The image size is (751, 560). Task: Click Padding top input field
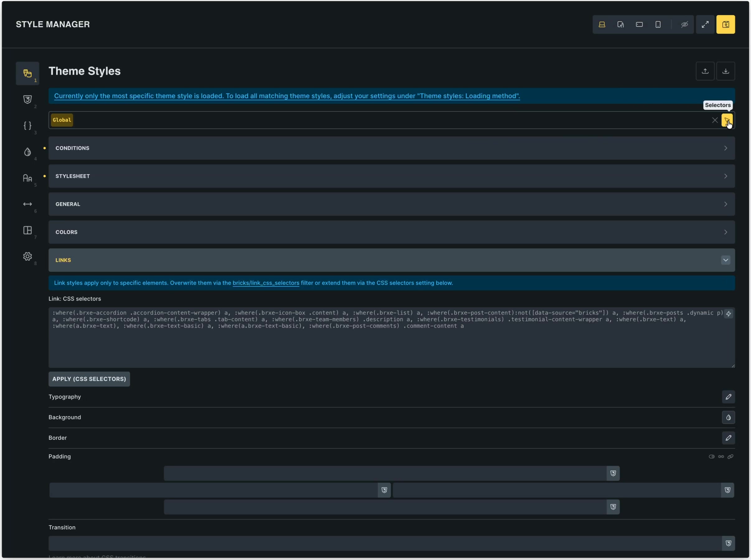(x=385, y=473)
